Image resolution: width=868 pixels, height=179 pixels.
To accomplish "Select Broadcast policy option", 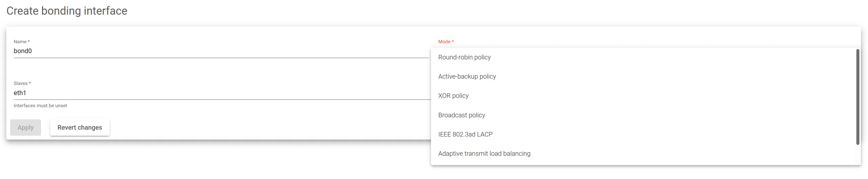I will 461,115.
